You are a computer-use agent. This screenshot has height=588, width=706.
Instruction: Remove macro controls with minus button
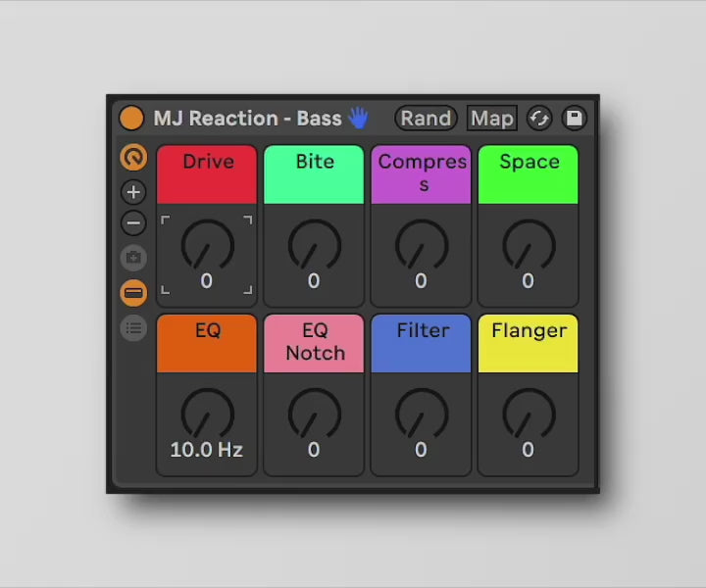[x=133, y=222]
